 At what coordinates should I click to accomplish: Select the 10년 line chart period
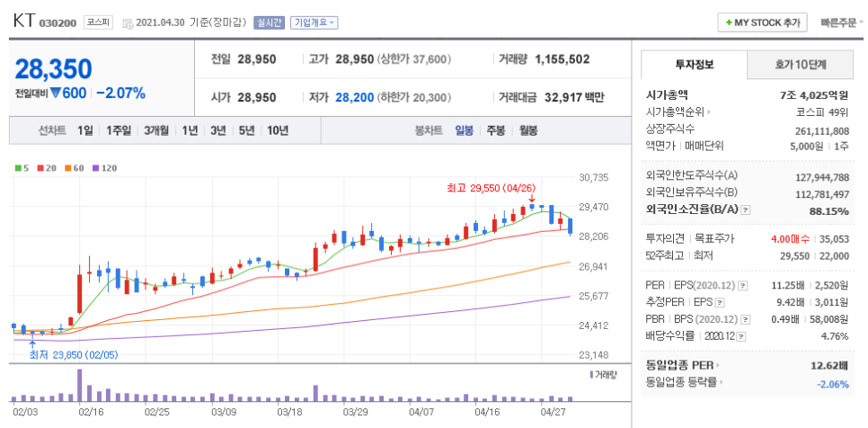pos(278,130)
